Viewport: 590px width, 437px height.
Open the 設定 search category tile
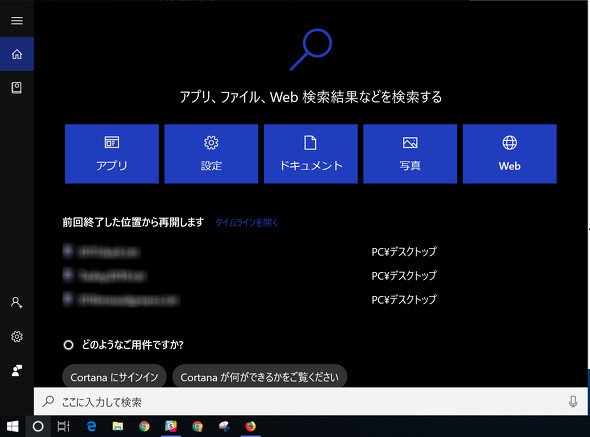[x=211, y=154]
